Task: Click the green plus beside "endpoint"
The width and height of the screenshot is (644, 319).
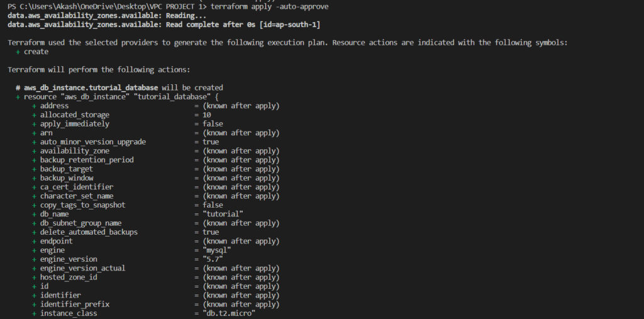Action: pyautogui.click(x=35, y=241)
